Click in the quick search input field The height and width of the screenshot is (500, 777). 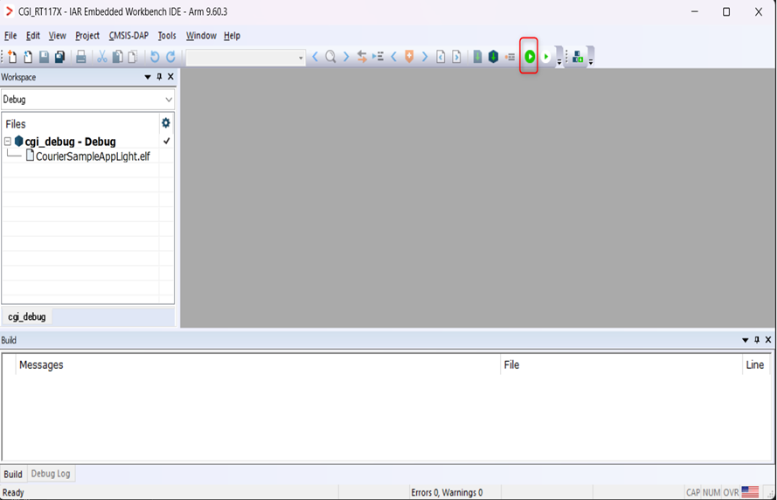pyautogui.click(x=241, y=58)
